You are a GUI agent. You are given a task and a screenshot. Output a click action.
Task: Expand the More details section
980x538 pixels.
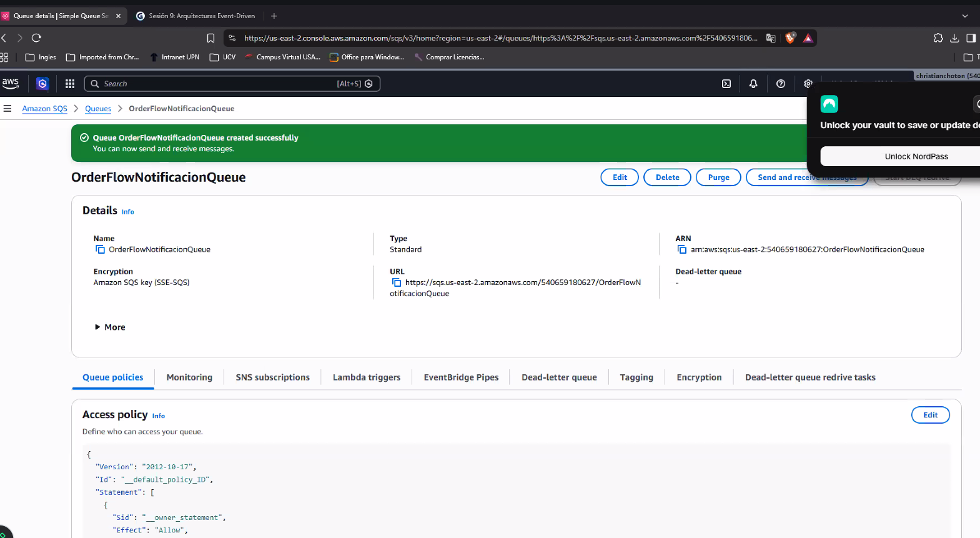pos(110,327)
